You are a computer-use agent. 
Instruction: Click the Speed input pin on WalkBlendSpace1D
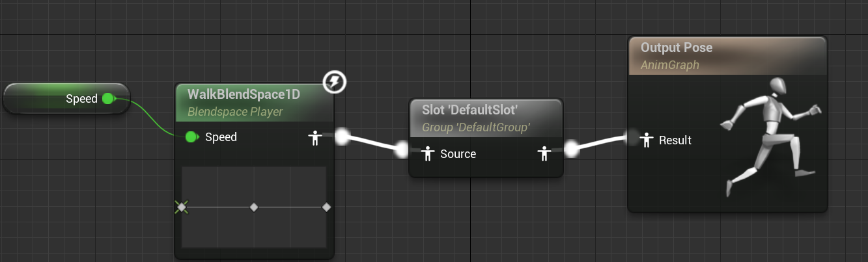(x=191, y=137)
